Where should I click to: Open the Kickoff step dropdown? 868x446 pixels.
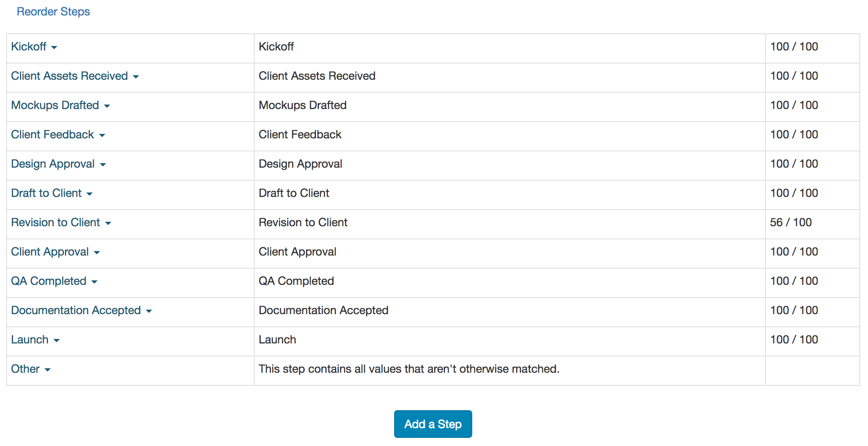click(x=34, y=47)
